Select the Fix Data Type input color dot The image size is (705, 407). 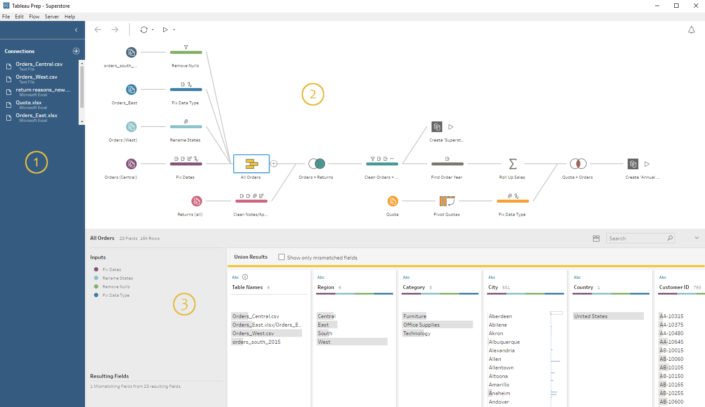(96, 295)
